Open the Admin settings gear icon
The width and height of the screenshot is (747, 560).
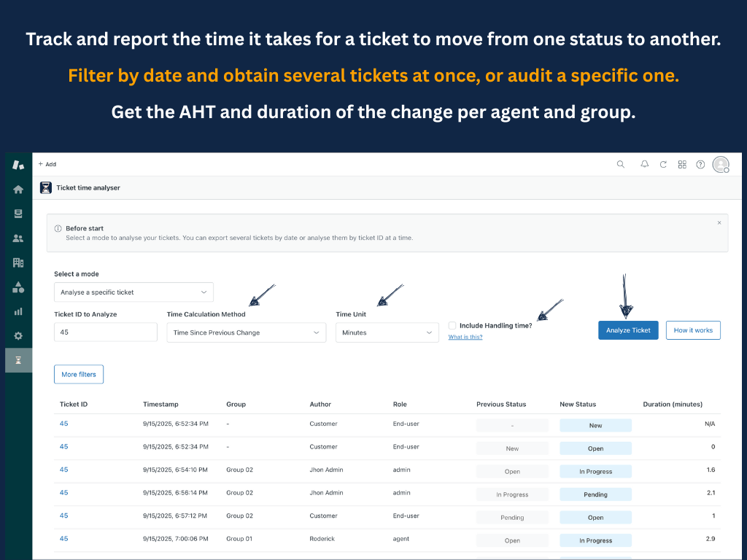[x=18, y=335]
